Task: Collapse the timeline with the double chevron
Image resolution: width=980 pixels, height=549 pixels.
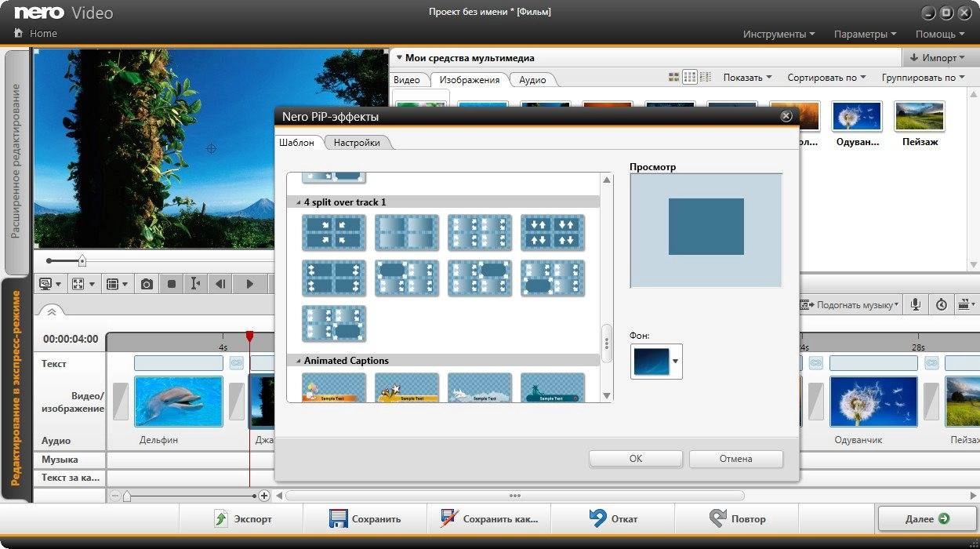Action: pyautogui.click(x=52, y=311)
